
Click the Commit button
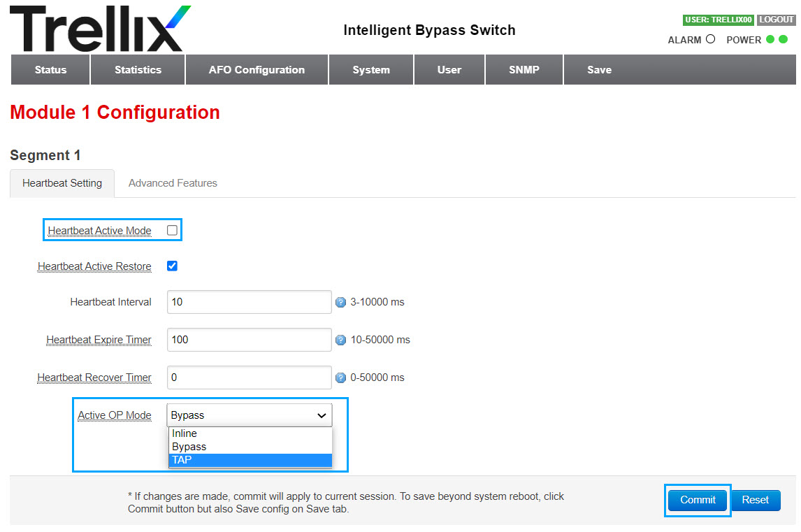point(698,500)
